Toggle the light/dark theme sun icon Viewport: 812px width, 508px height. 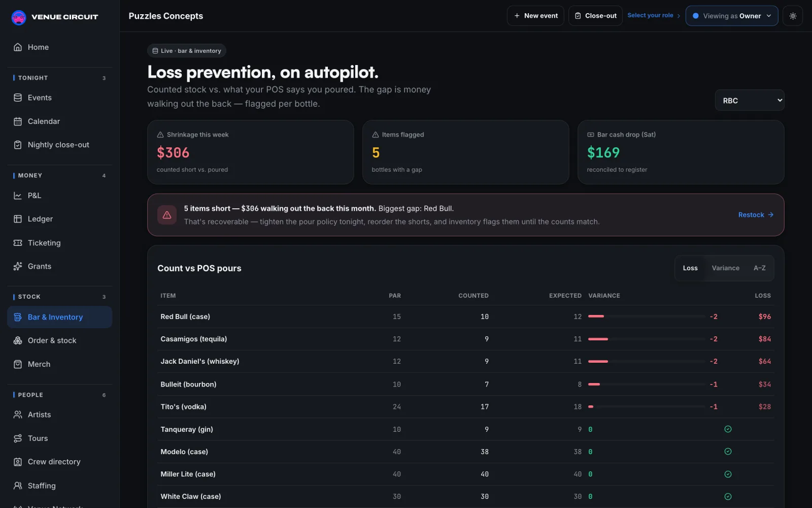pyautogui.click(x=793, y=16)
